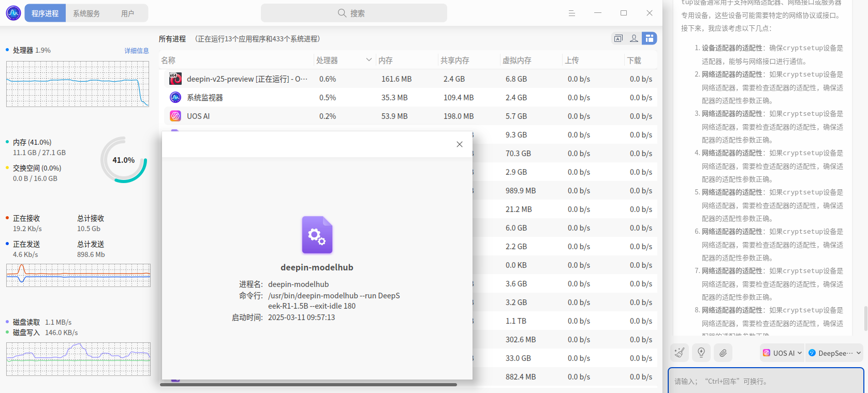Sort processes by 虚拟内存 column
The image size is (868, 393).
tap(531, 61)
